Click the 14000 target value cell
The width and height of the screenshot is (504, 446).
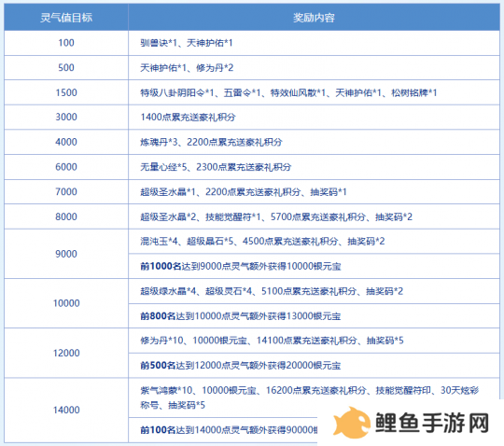(x=66, y=410)
